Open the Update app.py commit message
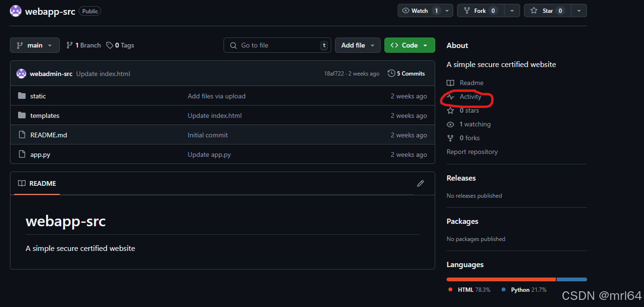The width and height of the screenshot is (644, 307). [209, 154]
